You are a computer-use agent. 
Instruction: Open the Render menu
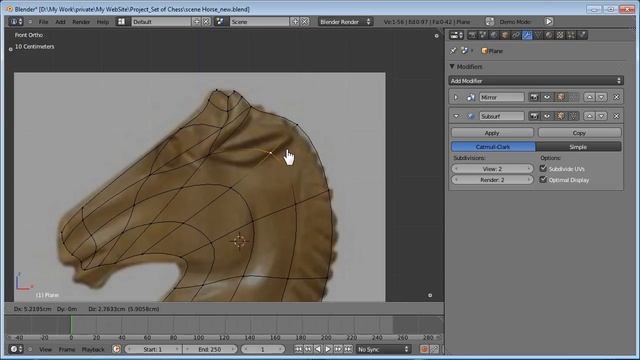[x=81, y=22]
